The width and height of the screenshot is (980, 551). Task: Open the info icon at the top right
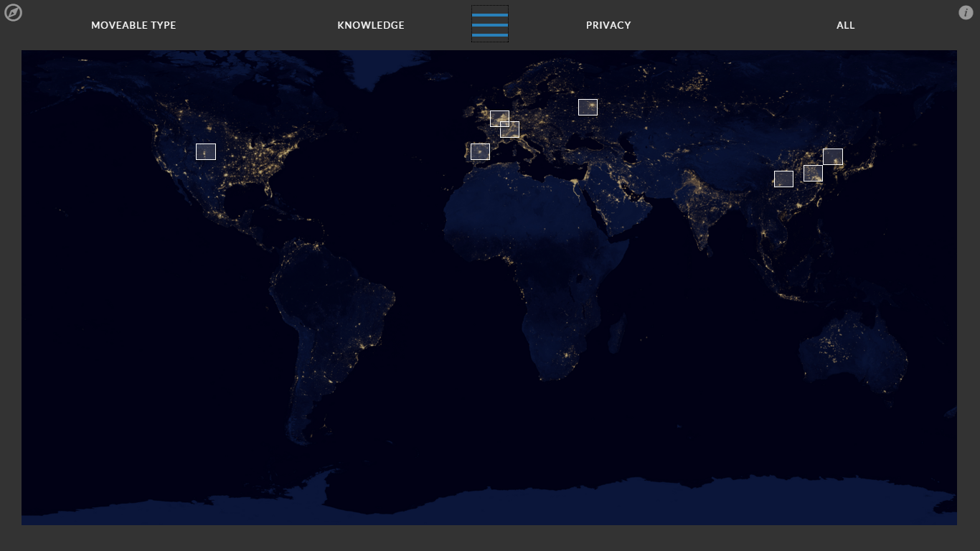(x=966, y=13)
